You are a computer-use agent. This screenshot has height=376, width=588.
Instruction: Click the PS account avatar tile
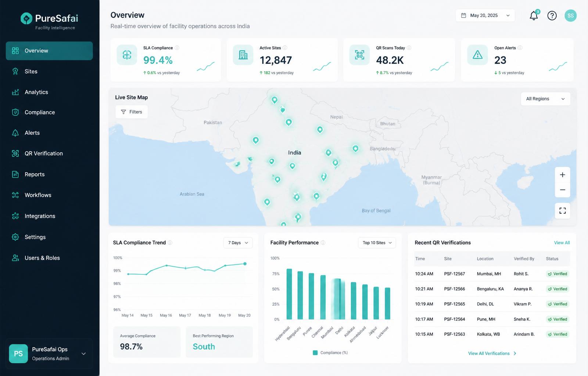[x=18, y=354]
